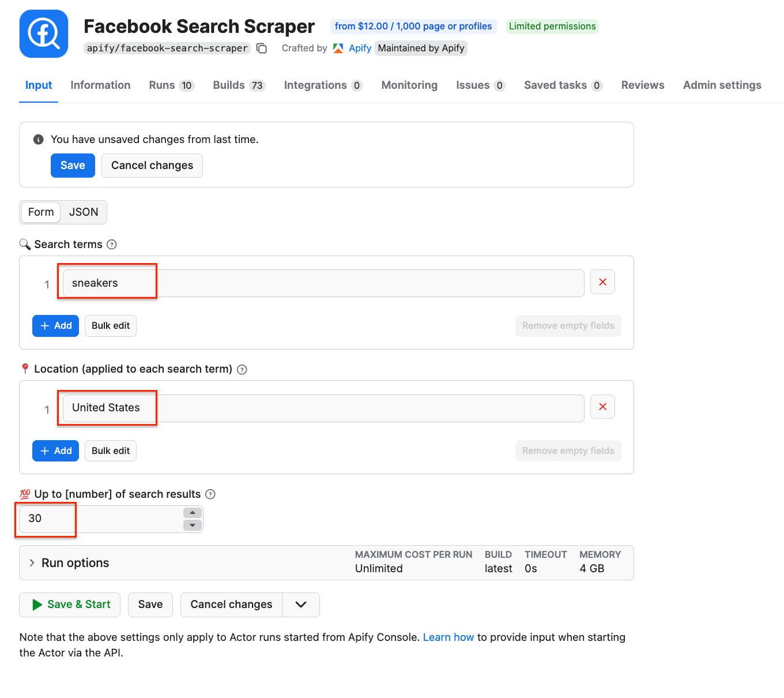The width and height of the screenshot is (784, 698).
Task: Open the Integrations tab
Action: [x=315, y=85]
